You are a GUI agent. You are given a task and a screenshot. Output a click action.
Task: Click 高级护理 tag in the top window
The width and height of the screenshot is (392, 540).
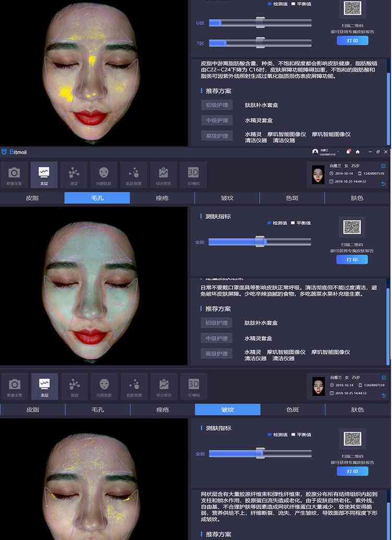pos(217,136)
